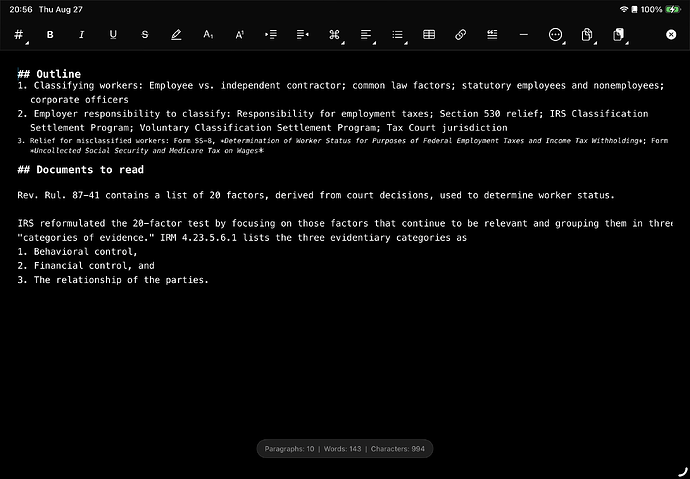View the Wi-Fi status icon
This screenshot has width=690, height=479.
(624, 9)
